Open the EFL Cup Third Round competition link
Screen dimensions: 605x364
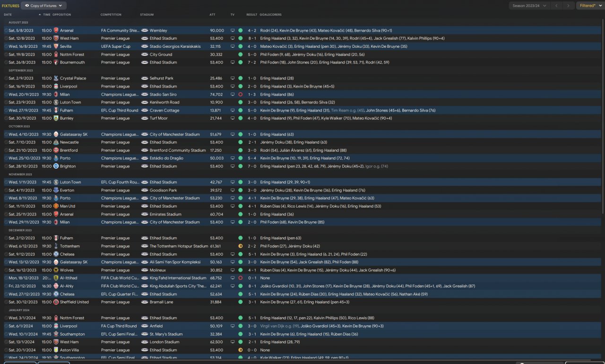pos(120,110)
